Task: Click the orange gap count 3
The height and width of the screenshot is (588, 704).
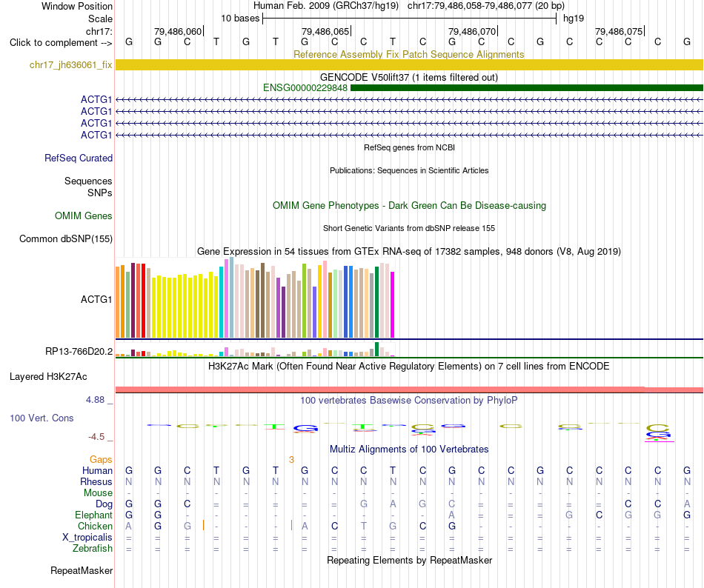Action: [x=291, y=459]
